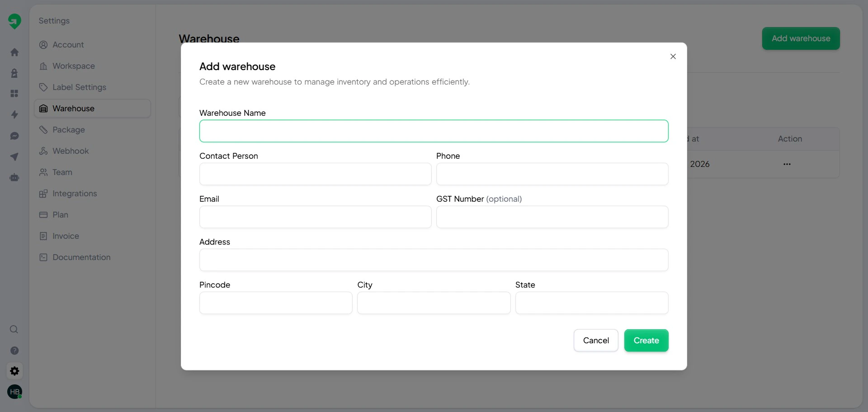Click the GST Number optional field
Viewport: 868px width, 412px height.
pos(552,217)
